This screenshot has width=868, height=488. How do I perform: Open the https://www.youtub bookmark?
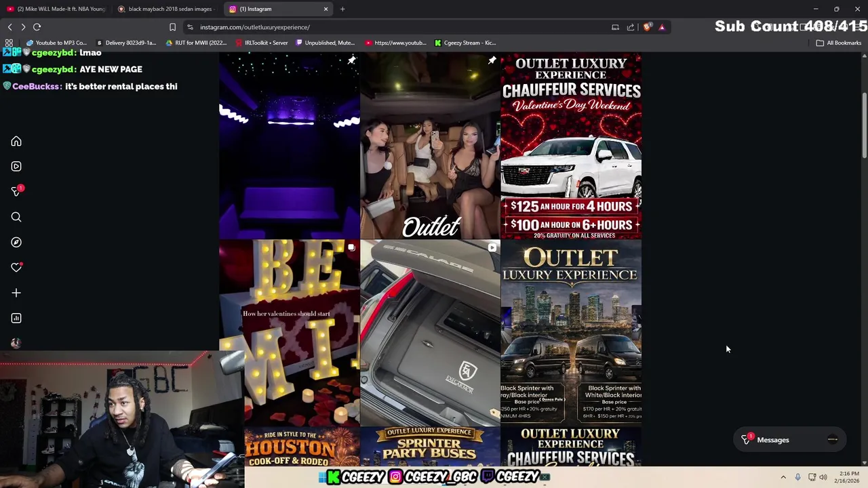coord(396,43)
